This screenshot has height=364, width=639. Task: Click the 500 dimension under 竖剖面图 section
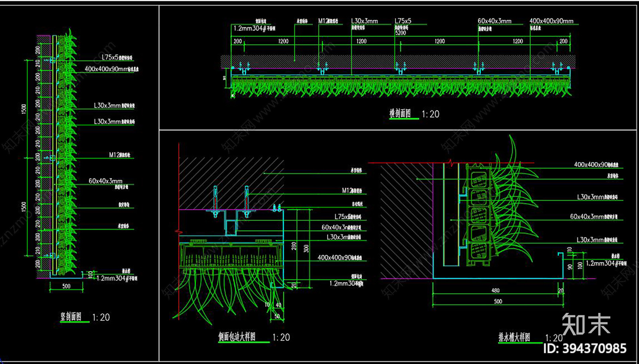coord(67,286)
